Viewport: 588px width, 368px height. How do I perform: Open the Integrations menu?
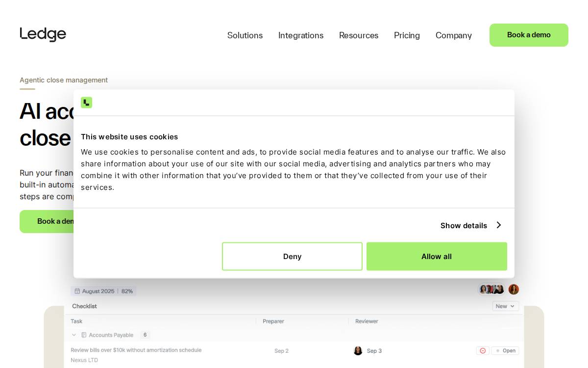(301, 35)
